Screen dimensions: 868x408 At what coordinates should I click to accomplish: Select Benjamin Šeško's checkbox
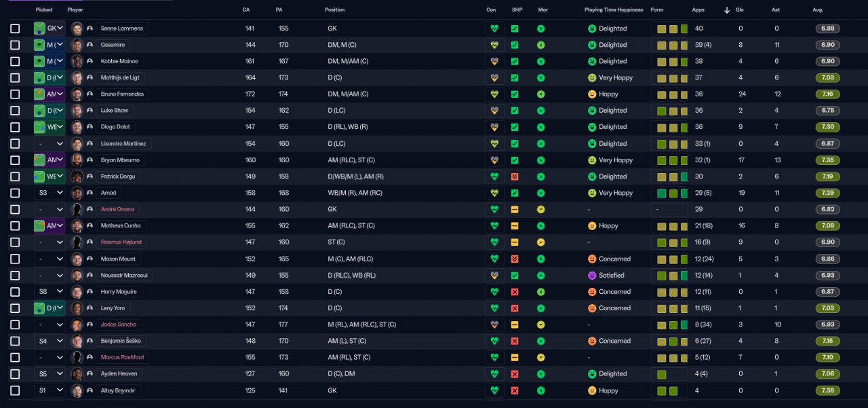point(15,341)
